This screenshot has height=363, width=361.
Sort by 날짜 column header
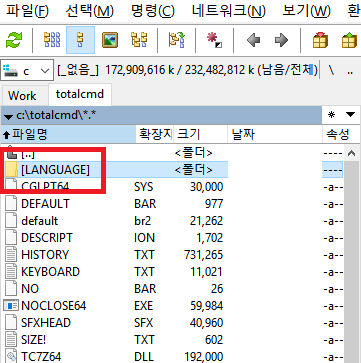click(275, 135)
